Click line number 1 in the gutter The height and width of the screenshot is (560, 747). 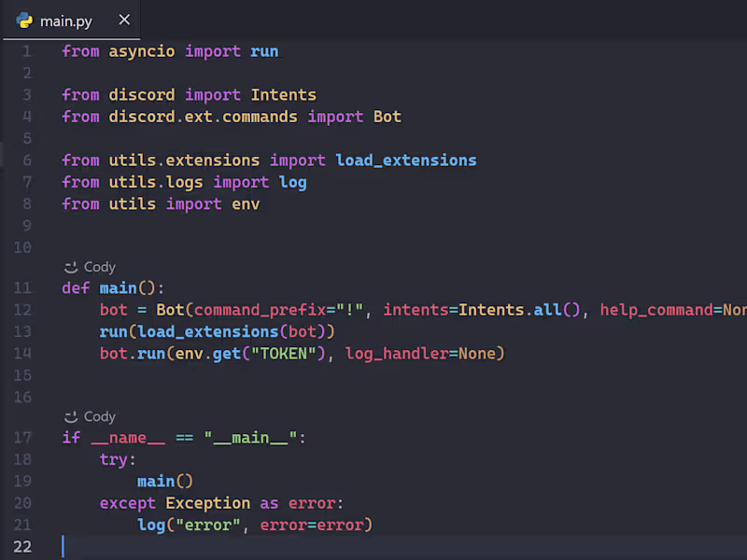pyautogui.click(x=27, y=51)
